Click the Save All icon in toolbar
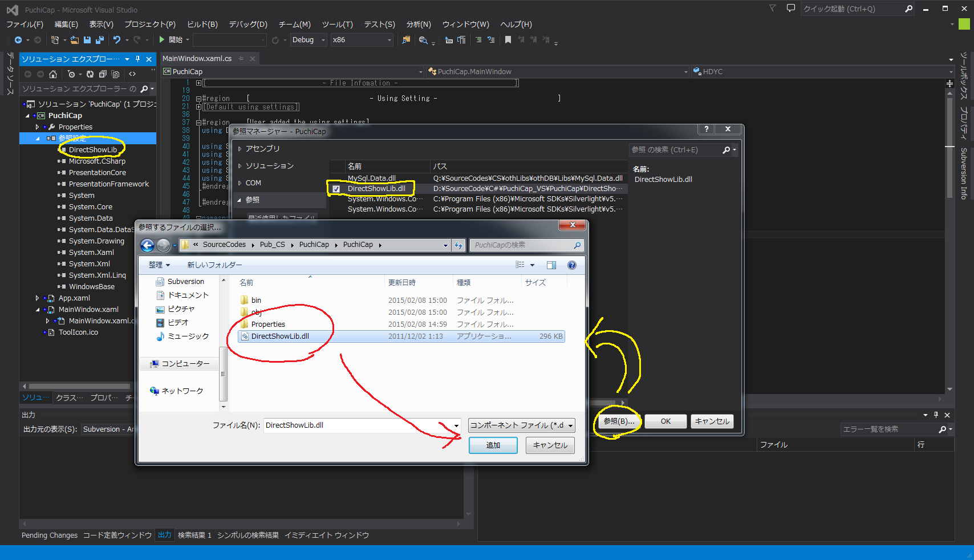The height and width of the screenshot is (560, 974). [100, 40]
